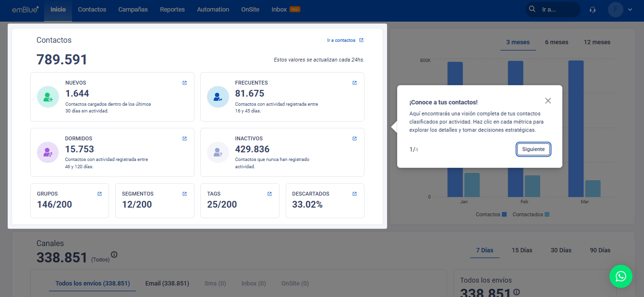Click the headset support icon
This screenshot has width=644, height=297.
pos(593,10)
